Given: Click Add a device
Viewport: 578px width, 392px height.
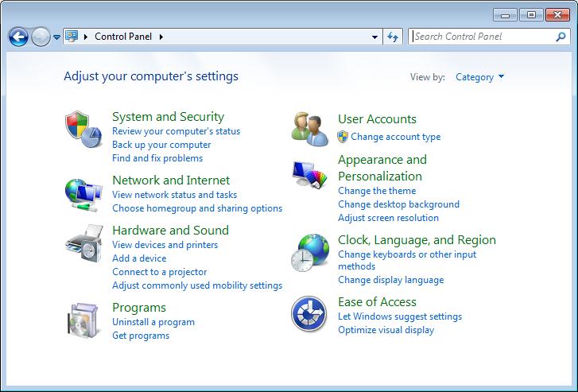Looking at the screenshot, I should point(139,258).
